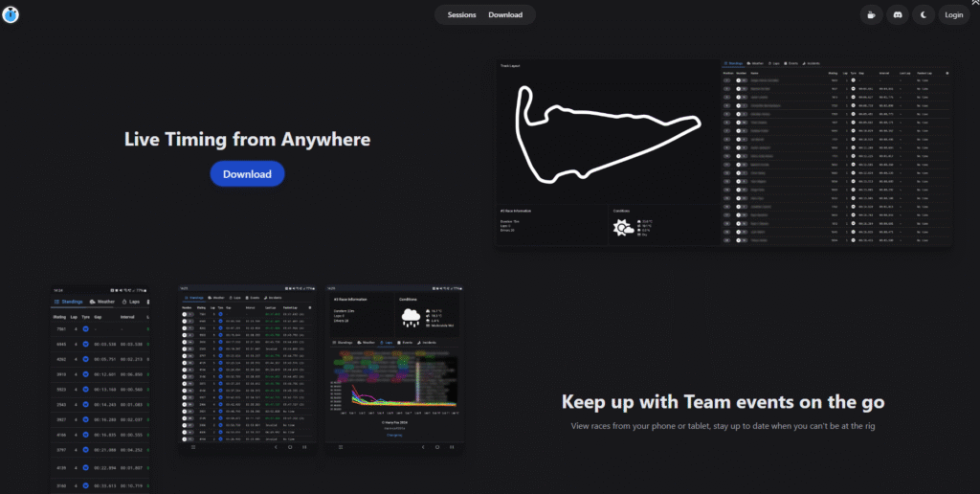Screen dimensions: 980x494
Task: Toggle dark mode with the moon icon
Action: pyautogui.click(x=924, y=14)
